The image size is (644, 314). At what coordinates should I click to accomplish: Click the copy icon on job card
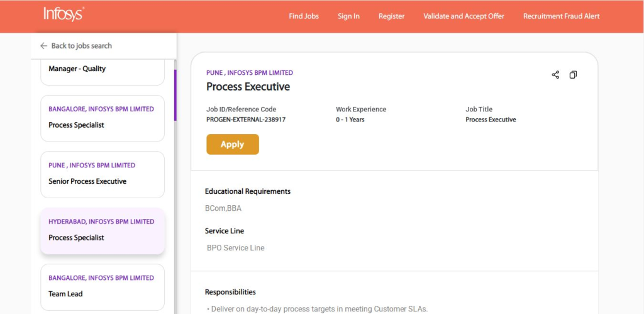573,75
